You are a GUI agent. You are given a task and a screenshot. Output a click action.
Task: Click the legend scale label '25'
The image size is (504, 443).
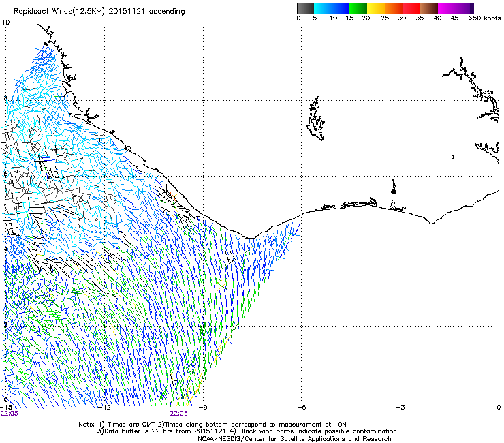(x=385, y=18)
